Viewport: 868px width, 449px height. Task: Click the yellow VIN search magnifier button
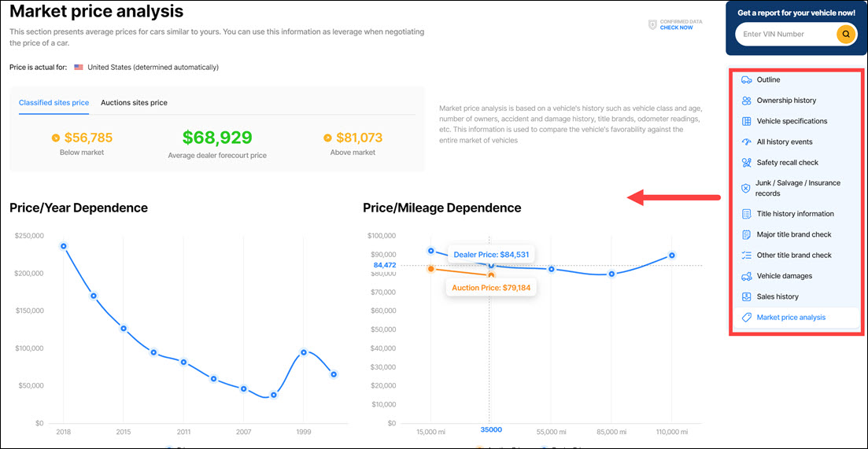pos(845,35)
